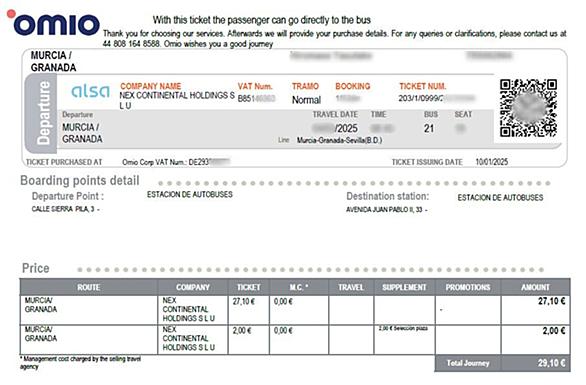Screen dimensions: 586x385
Task: Click the ROUTE column header
Action: coord(89,287)
